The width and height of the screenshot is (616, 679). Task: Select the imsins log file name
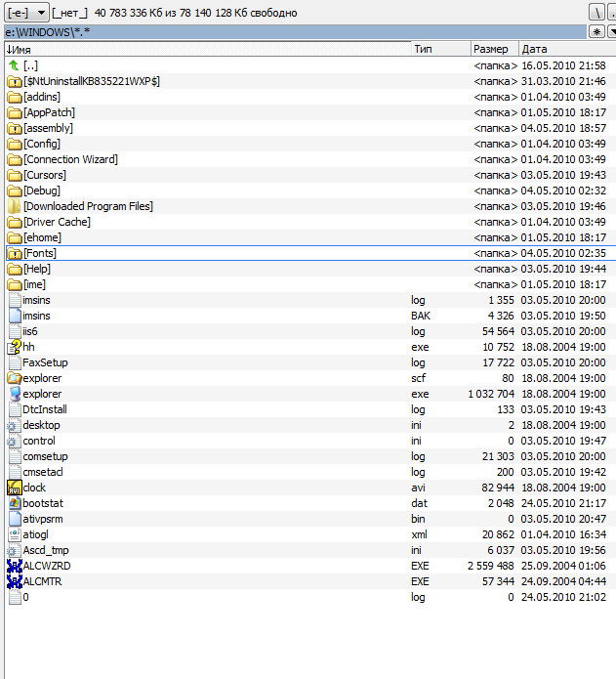point(36,300)
